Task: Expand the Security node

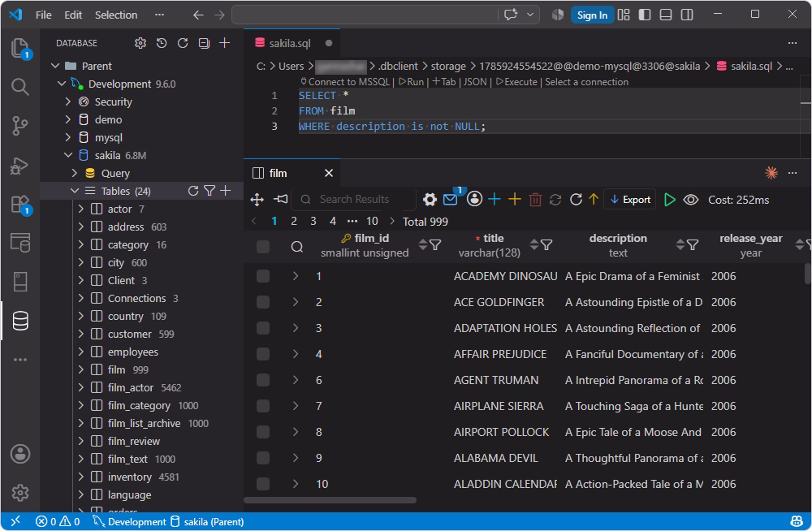Action: [x=68, y=101]
